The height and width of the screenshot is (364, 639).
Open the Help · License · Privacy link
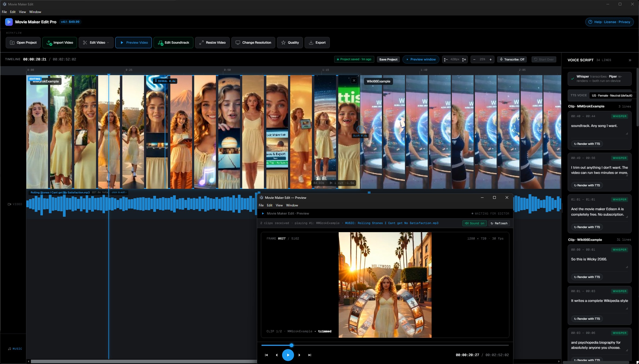pyautogui.click(x=609, y=22)
